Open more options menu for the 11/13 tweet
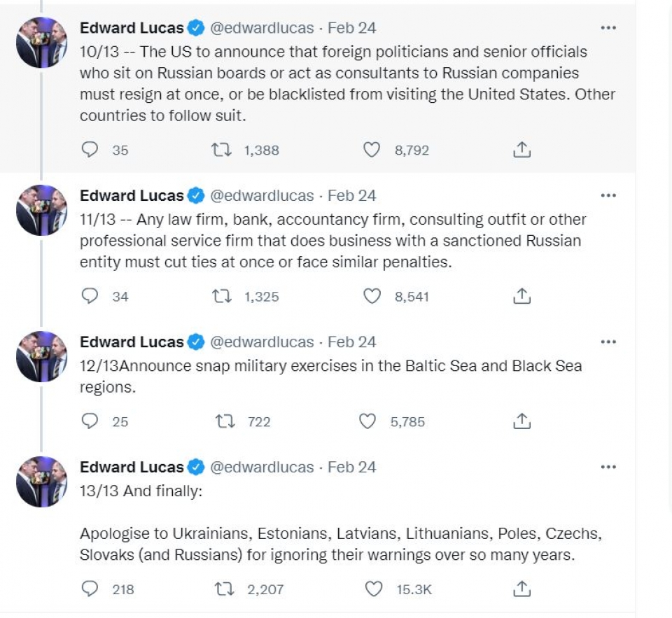672x618 pixels. [x=608, y=195]
